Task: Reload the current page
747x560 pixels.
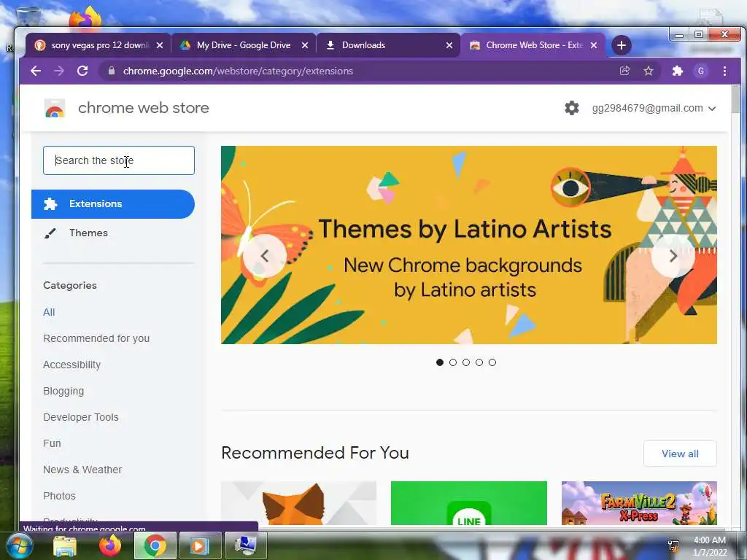Action: [x=82, y=71]
